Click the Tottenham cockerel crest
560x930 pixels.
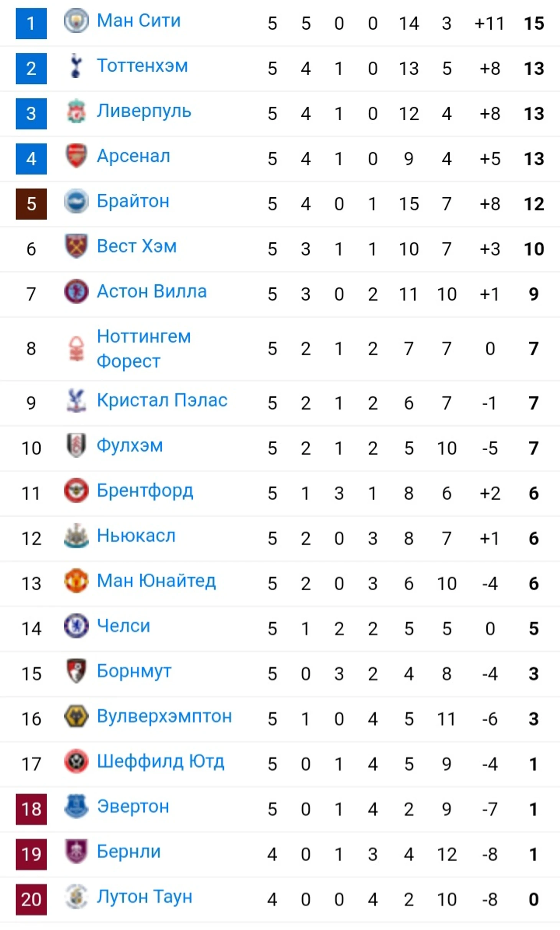tap(76, 66)
